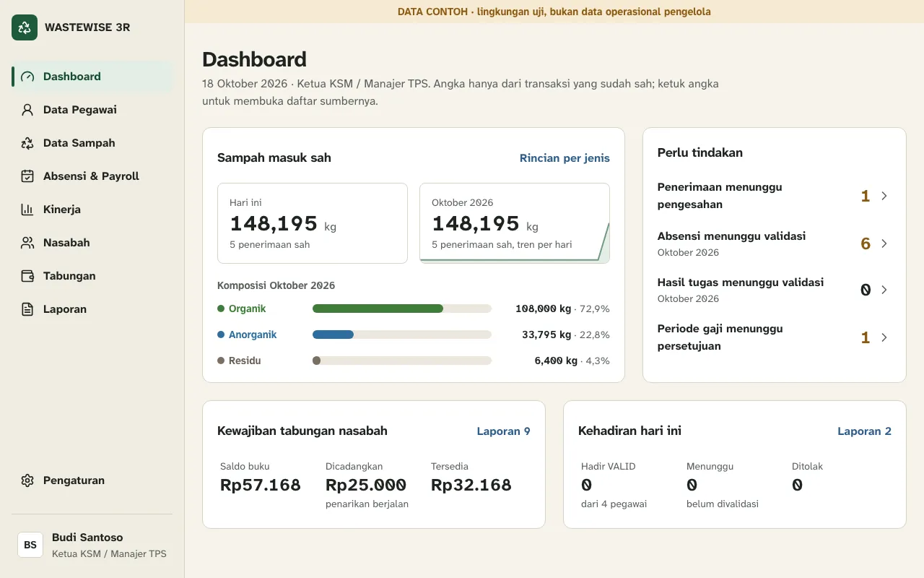Open Pengaturan settings
924x578 pixels.
tap(92, 480)
